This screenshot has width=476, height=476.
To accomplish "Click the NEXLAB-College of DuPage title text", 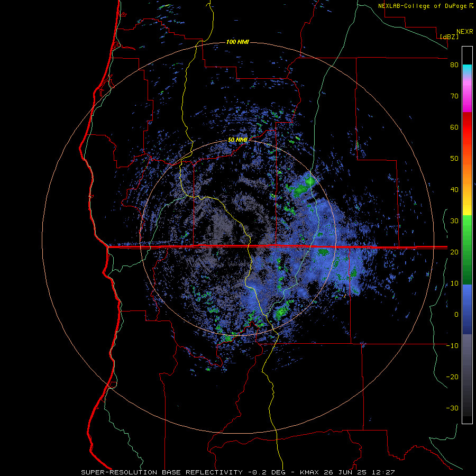I will coord(422,6).
